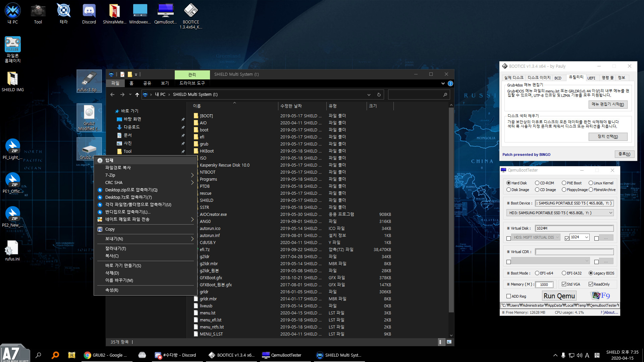Click Memory (M) input field
The width and height of the screenshot is (644, 362).
[x=544, y=285]
